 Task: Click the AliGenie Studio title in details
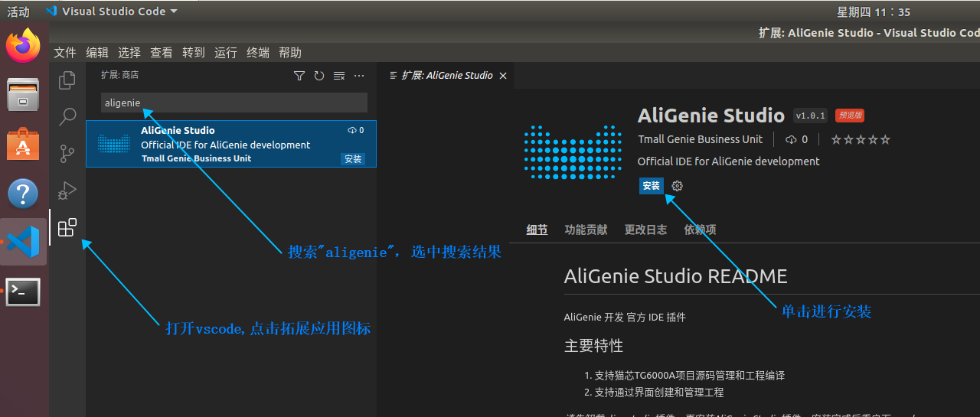711,116
